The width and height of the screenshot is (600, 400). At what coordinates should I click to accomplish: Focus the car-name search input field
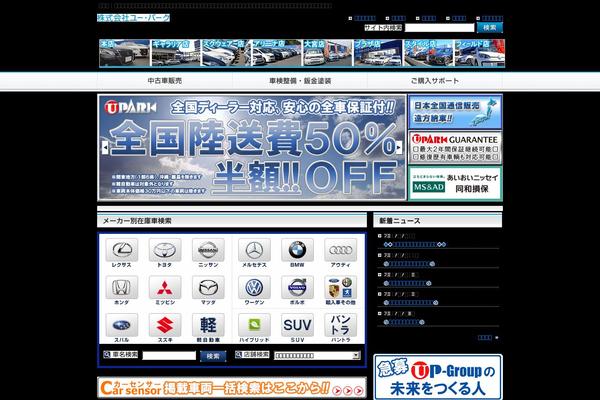(x=169, y=356)
